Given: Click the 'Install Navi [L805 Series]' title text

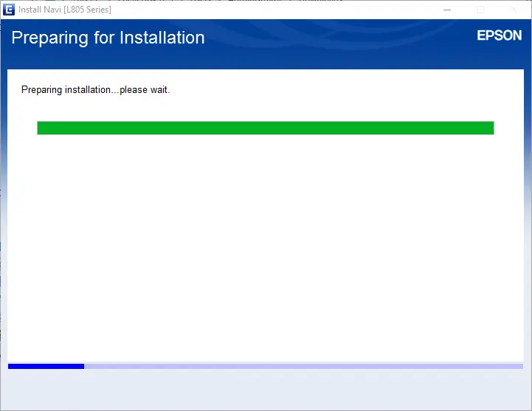Looking at the screenshot, I should (x=65, y=10).
